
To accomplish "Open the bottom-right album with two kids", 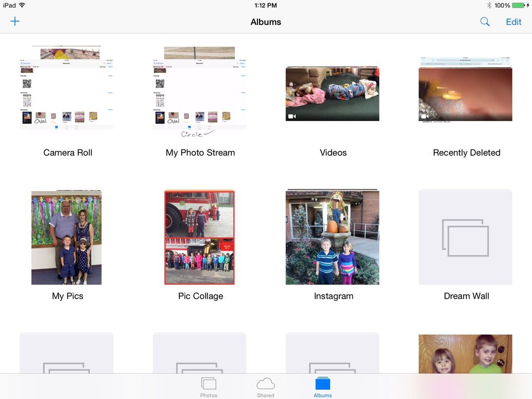I will coord(465,353).
